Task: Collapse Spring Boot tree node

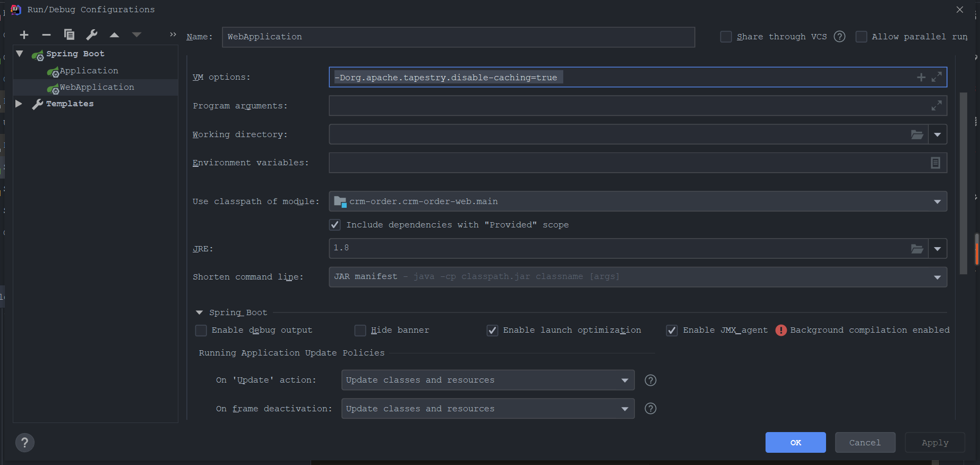Action: [x=20, y=54]
